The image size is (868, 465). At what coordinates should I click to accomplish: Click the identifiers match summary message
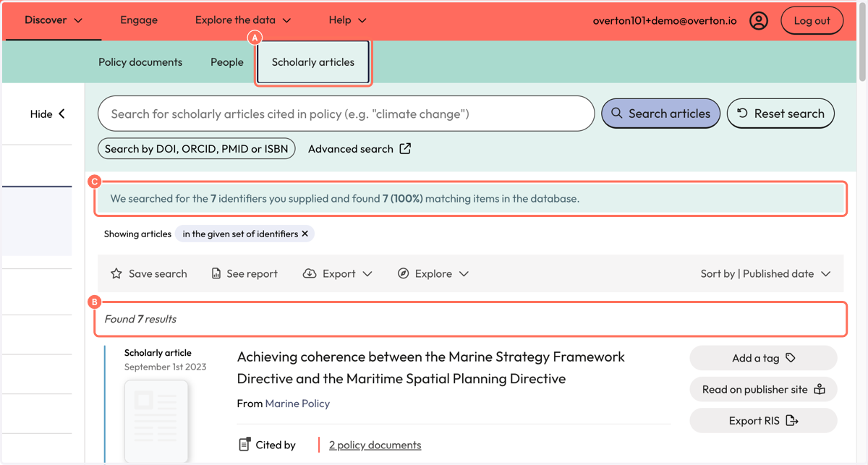[x=470, y=198]
